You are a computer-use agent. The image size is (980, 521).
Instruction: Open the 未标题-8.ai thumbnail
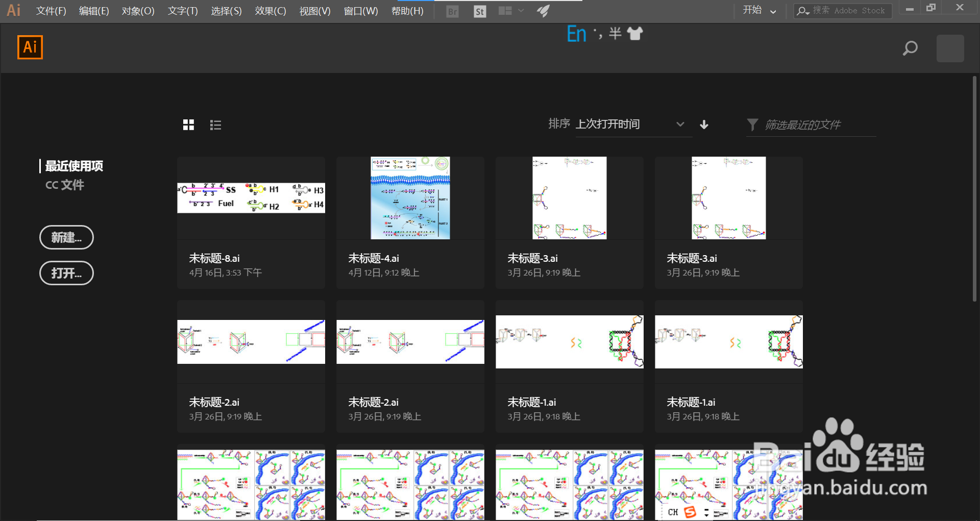coord(251,198)
